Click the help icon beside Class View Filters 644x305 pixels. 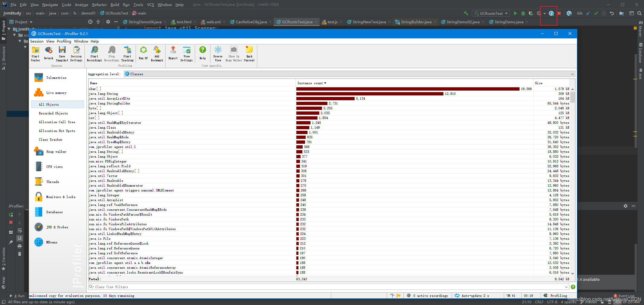tap(573, 287)
